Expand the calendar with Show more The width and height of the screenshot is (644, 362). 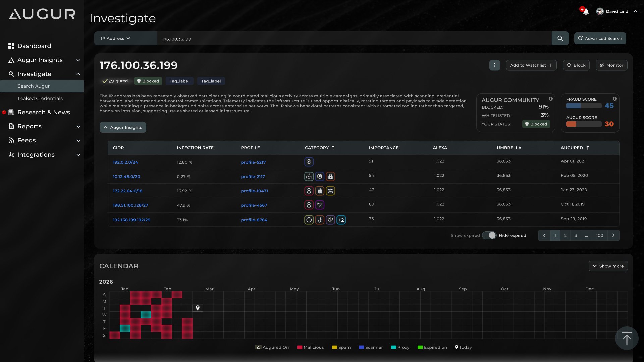pos(608,266)
